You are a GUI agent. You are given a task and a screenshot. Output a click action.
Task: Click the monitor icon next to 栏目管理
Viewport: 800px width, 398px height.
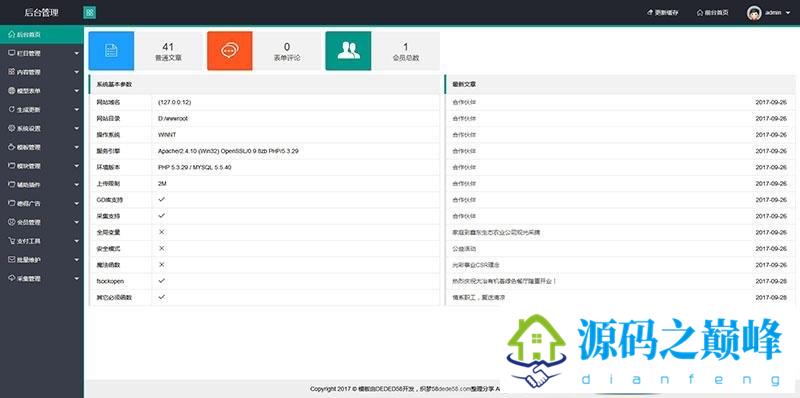12,53
